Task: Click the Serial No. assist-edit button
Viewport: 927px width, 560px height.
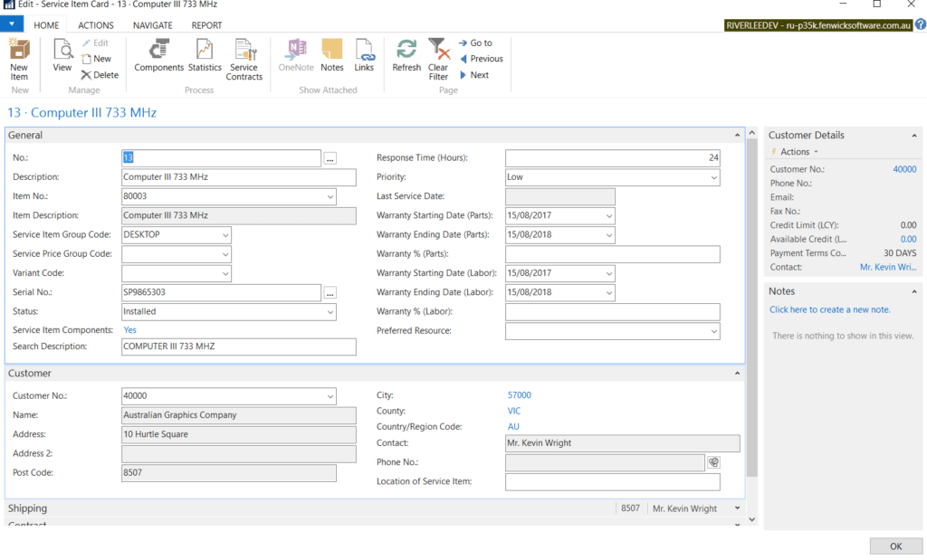Action: tap(330, 292)
